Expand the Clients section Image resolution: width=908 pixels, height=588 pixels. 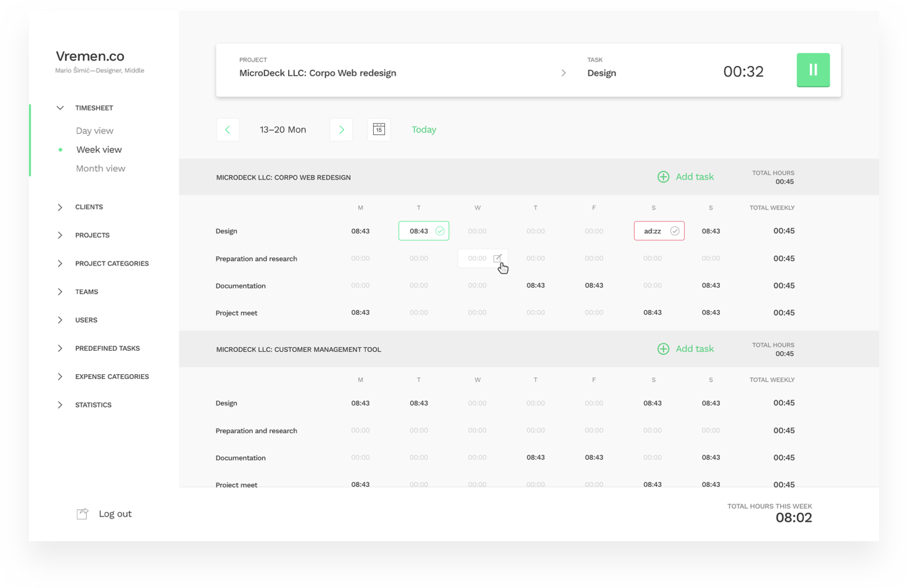(60, 207)
